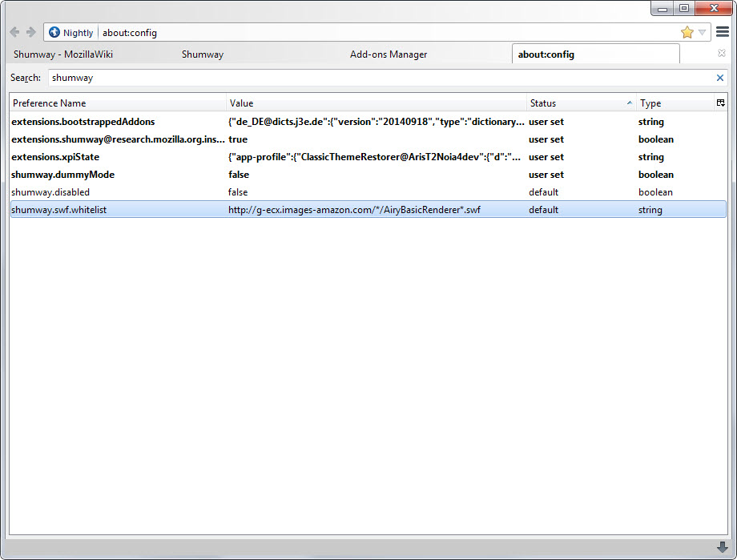
Task: Select the extensions.shumway@research.mozilla.org preference row
Action: tap(368, 139)
